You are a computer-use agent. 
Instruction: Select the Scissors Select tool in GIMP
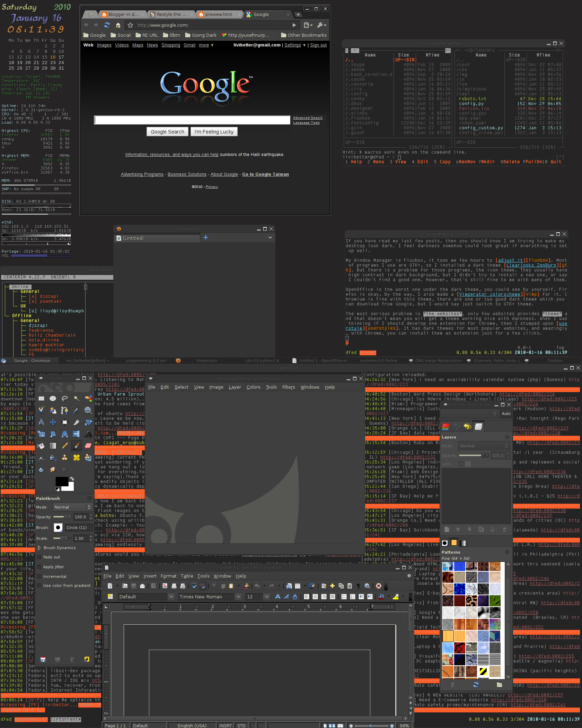pos(42,410)
